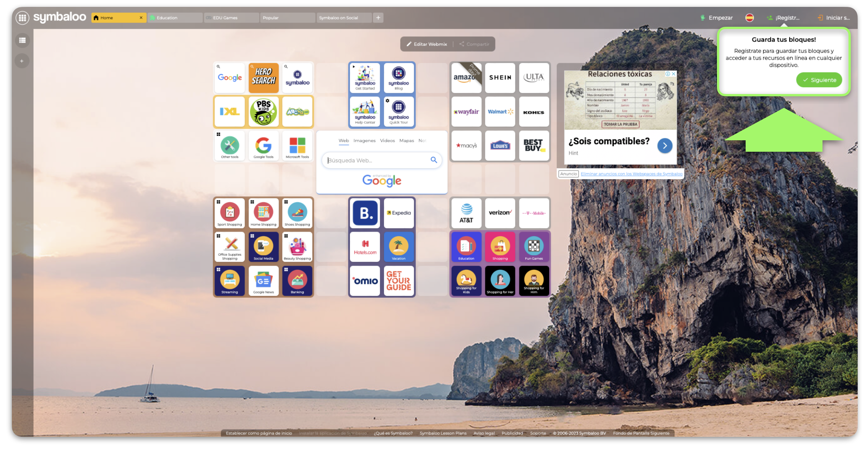The height and width of the screenshot is (451, 868).
Task: Open the Banking tile
Action: click(297, 281)
